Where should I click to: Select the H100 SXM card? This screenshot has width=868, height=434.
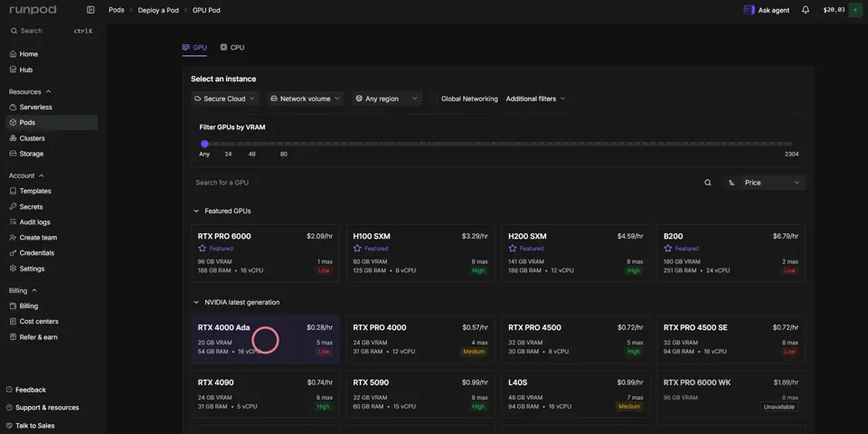(420, 253)
